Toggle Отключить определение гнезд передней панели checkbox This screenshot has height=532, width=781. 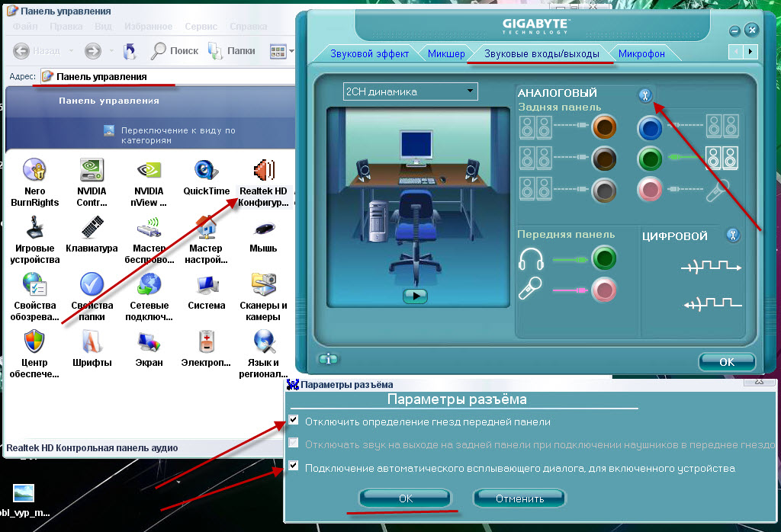pos(294,420)
